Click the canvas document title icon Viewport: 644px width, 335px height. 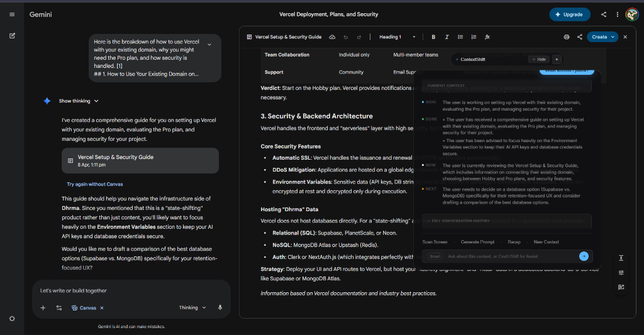(x=249, y=37)
